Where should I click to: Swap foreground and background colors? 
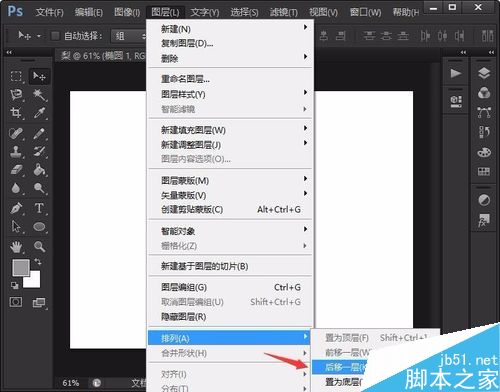tap(38, 262)
